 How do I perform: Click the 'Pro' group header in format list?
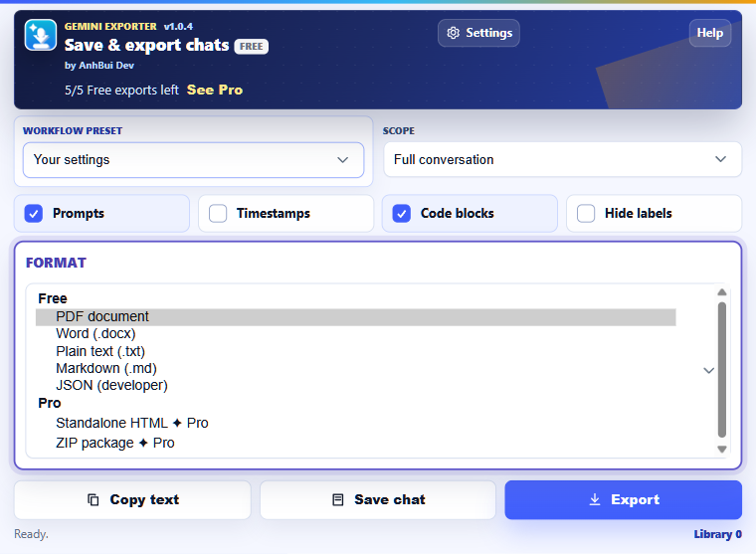click(50, 403)
